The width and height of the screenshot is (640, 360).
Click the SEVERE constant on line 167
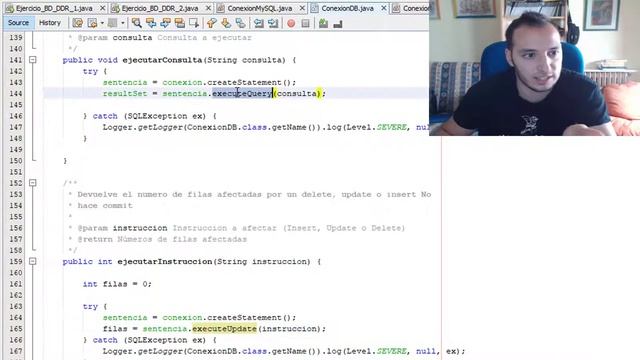coord(391,351)
